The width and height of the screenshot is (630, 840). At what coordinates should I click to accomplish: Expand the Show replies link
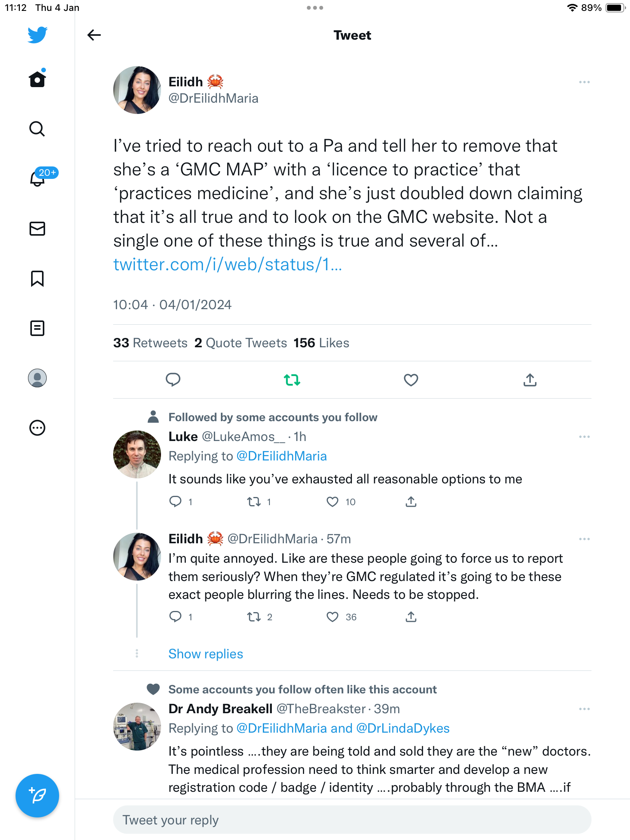[x=206, y=654]
